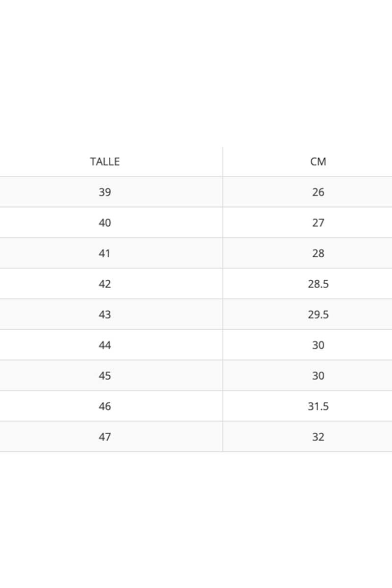Select size 45 in the TALLE column
The image size is (392, 588).
(105, 376)
